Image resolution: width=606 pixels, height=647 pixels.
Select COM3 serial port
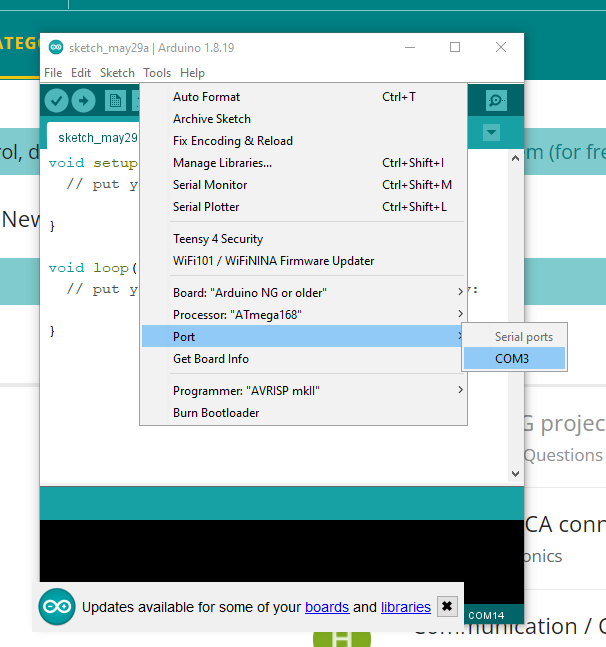[514, 358]
